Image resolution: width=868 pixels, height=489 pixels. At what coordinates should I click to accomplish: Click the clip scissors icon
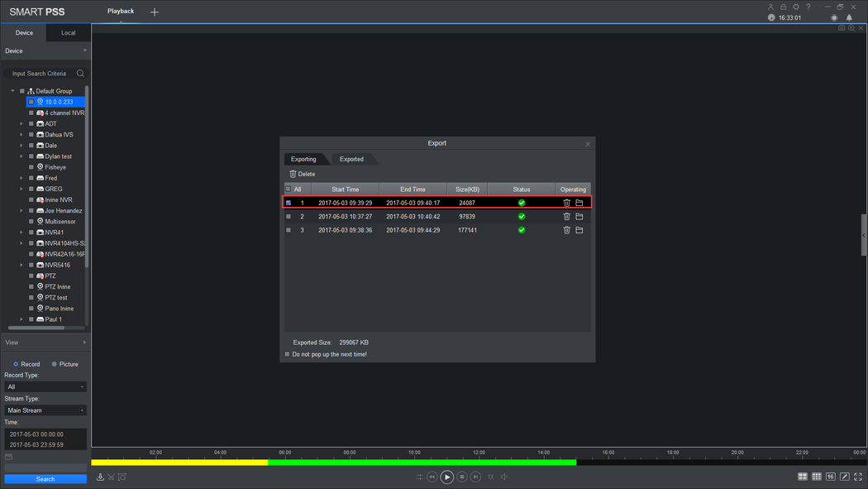click(112, 477)
